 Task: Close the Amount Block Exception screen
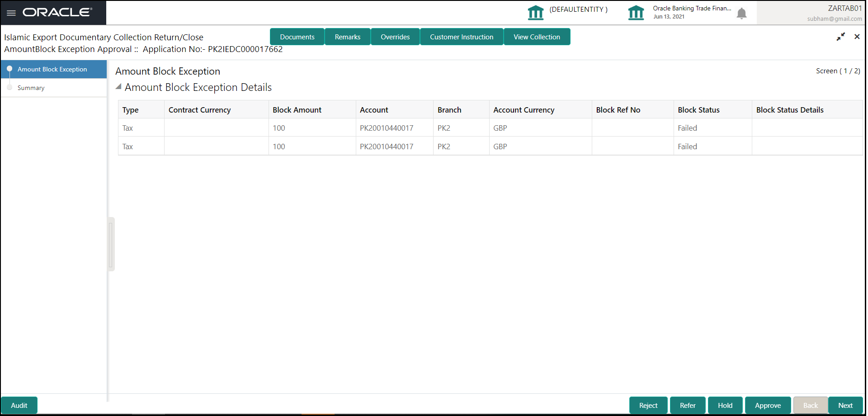click(x=857, y=37)
